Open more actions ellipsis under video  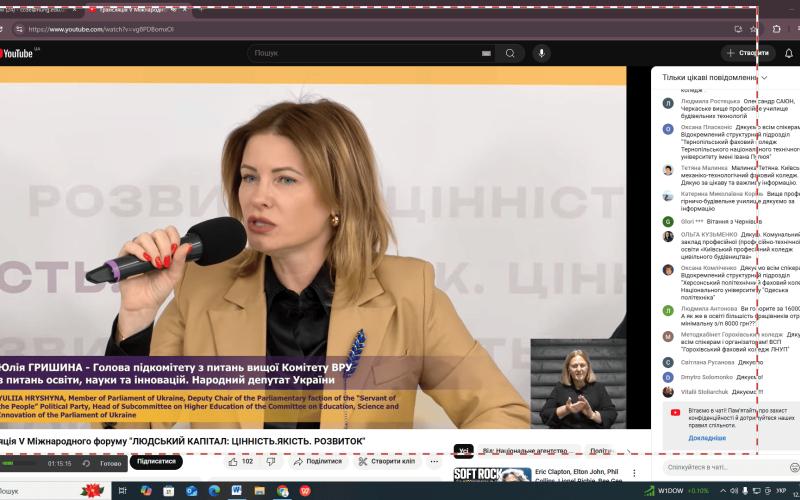point(434,461)
